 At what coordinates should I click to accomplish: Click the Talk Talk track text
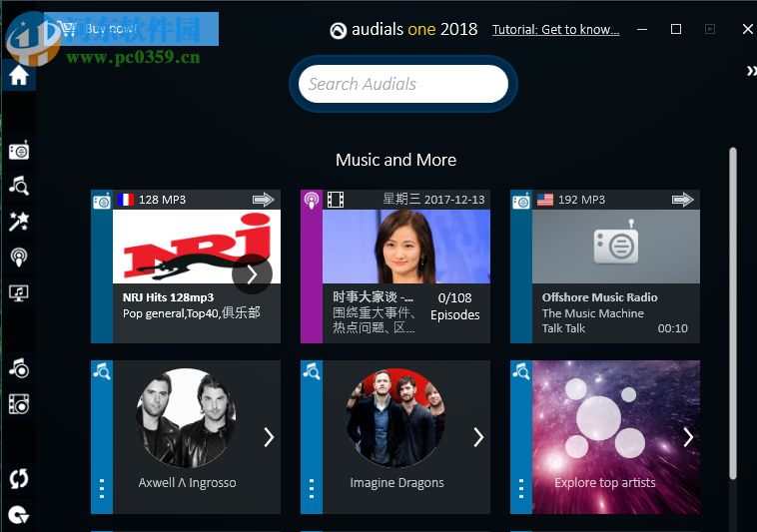(563, 328)
